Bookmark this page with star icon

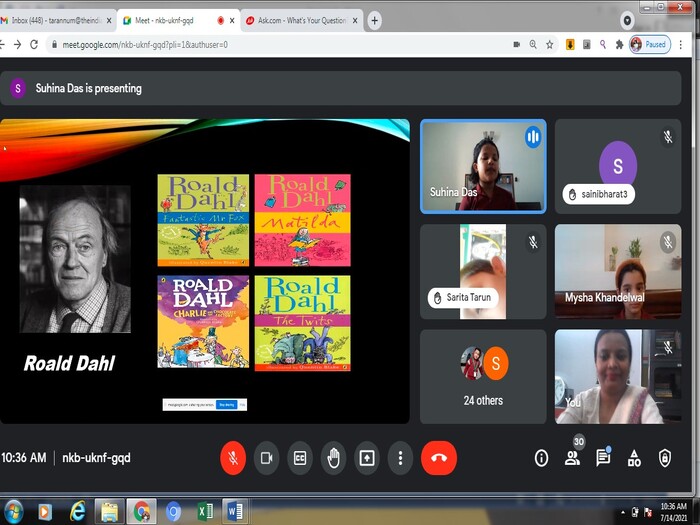pos(550,44)
